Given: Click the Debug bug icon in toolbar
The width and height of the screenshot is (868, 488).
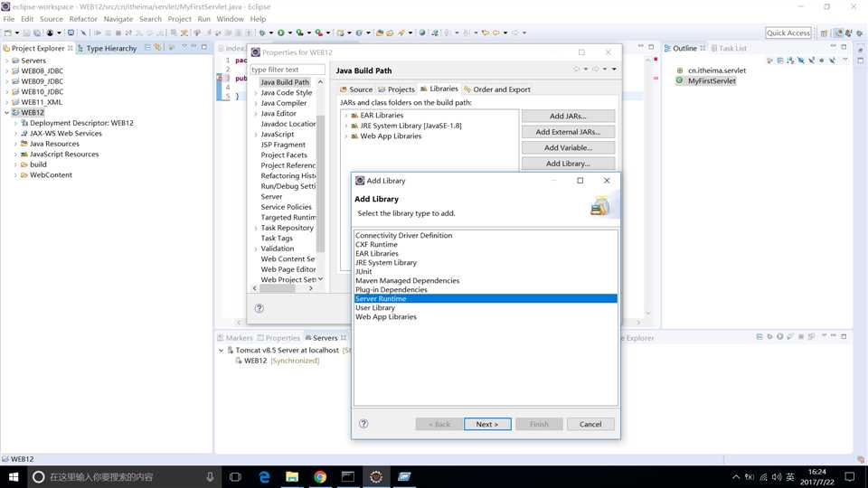Looking at the screenshot, I should tap(262, 33).
